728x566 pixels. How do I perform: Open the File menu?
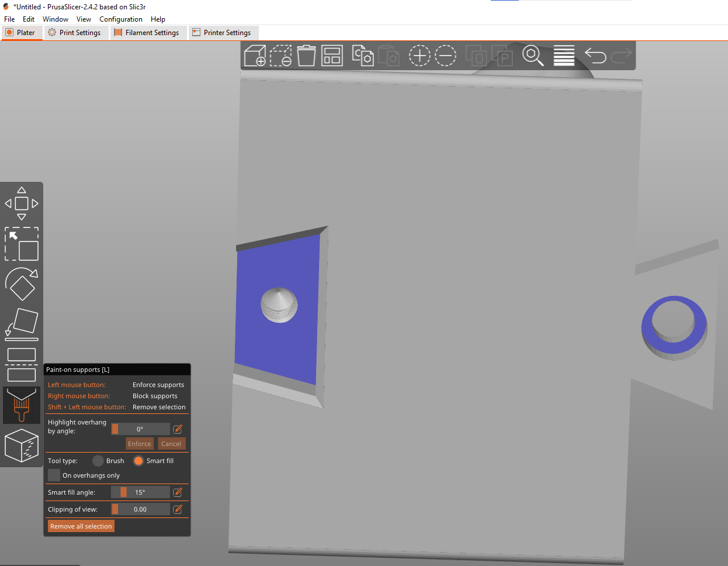tap(9, 19)
